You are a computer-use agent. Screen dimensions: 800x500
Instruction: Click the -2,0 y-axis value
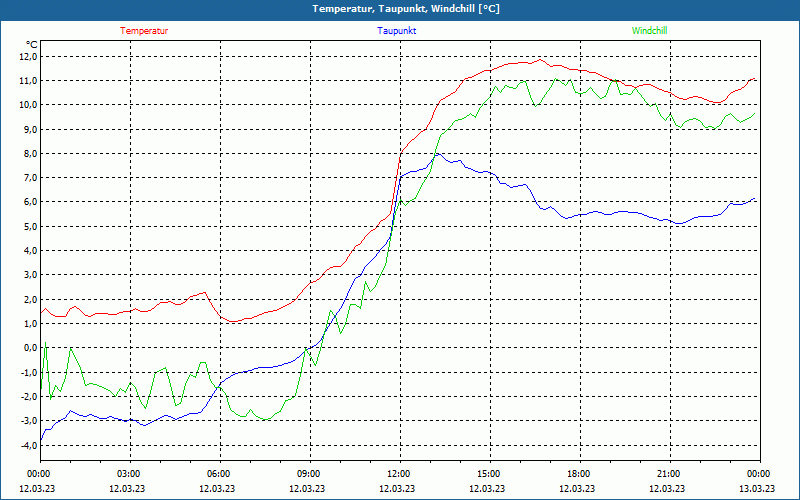point(29,396)
